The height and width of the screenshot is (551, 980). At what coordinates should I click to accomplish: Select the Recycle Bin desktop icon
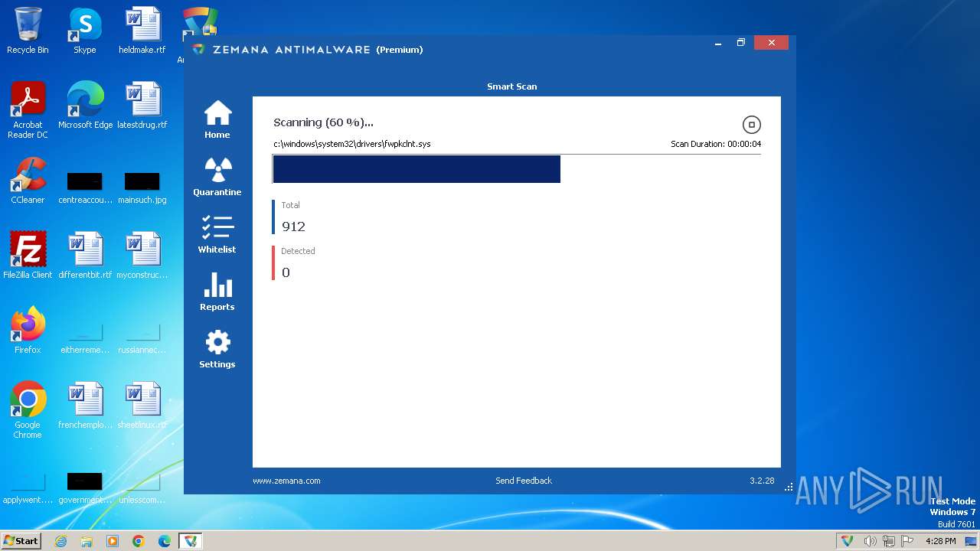click(28, 31)
